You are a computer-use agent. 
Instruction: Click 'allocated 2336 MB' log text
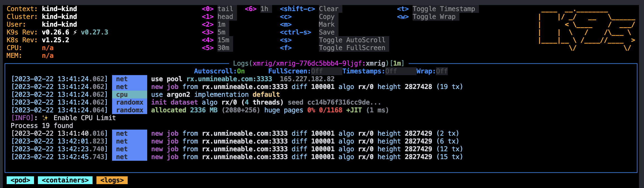(x=184, y=110)
